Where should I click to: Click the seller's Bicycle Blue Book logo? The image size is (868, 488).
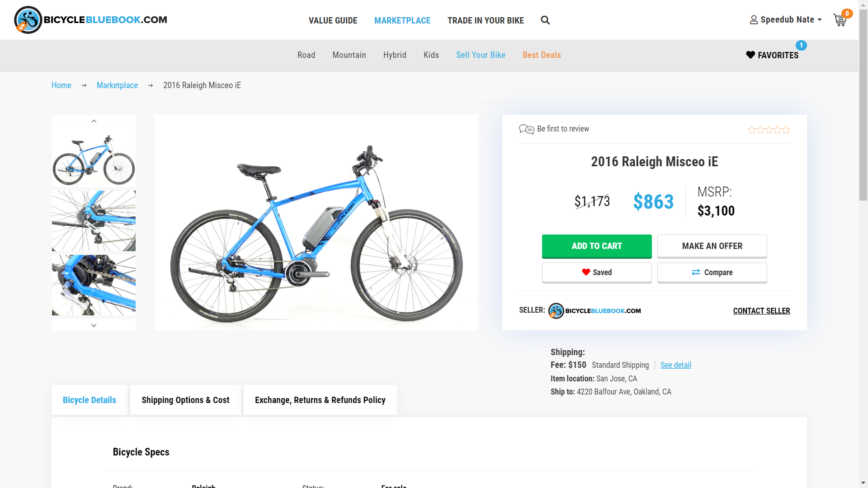point(594,311)
